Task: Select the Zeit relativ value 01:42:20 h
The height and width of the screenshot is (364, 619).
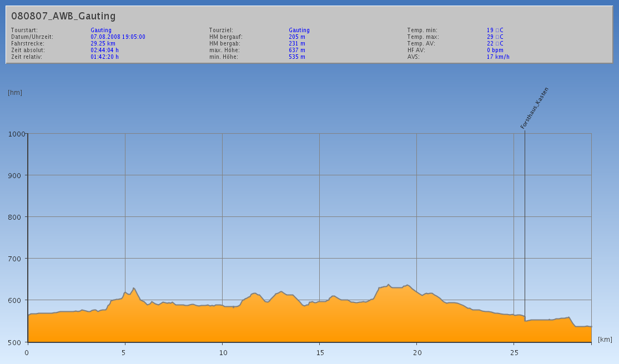Action: [104, 57]
